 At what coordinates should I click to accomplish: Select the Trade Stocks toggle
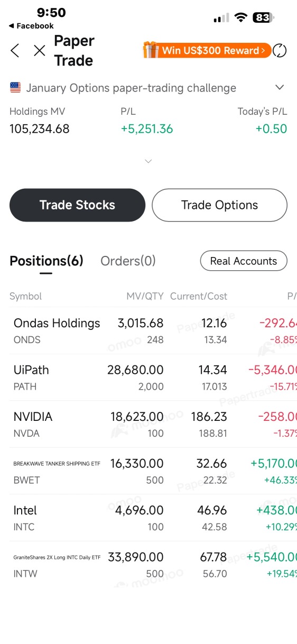[77, 205]
